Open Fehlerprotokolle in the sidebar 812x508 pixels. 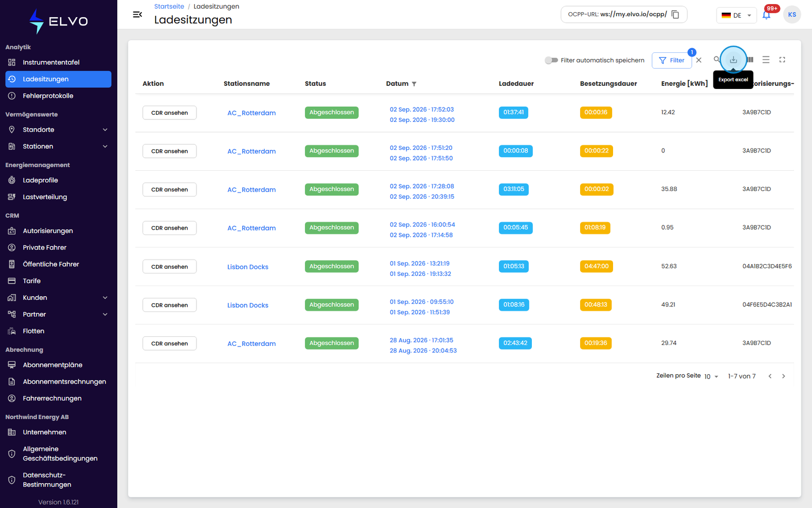pyautogui.click(x=58, y=96)
